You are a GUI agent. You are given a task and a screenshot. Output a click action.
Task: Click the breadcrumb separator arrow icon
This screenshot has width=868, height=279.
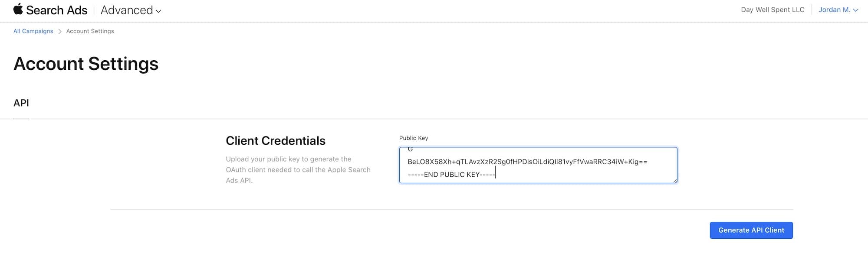60,31
